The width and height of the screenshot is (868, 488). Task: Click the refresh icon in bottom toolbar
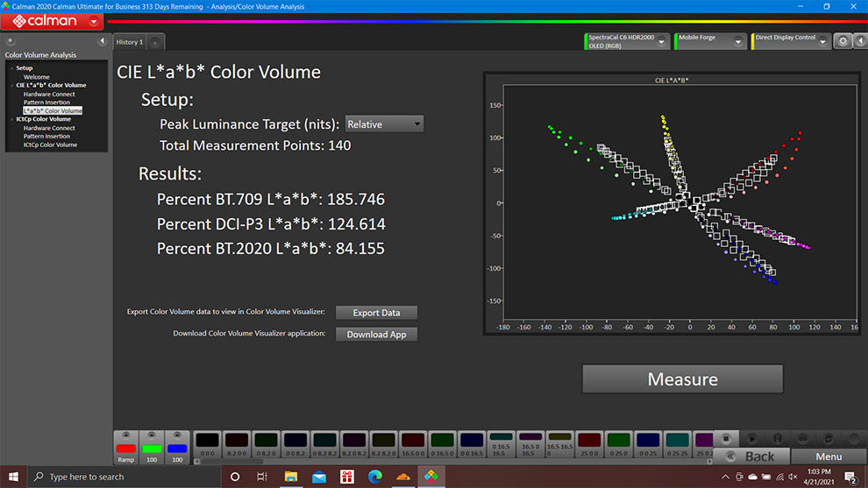829,439
